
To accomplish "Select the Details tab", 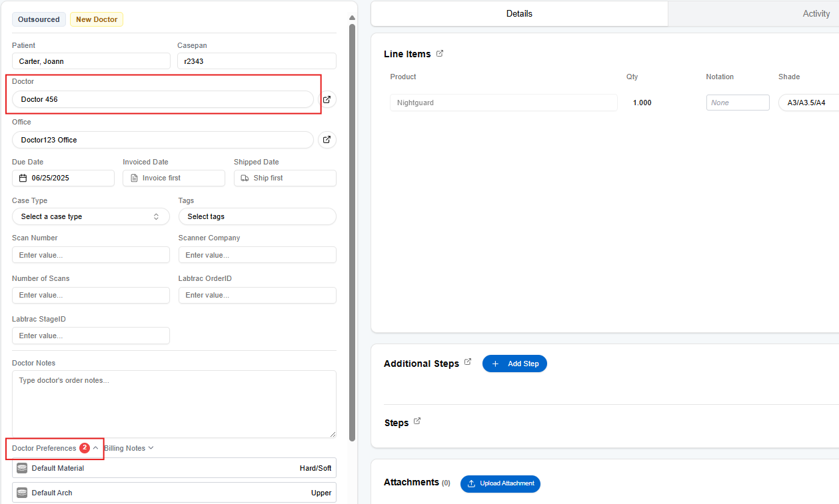I will click(x=519, y=13).
